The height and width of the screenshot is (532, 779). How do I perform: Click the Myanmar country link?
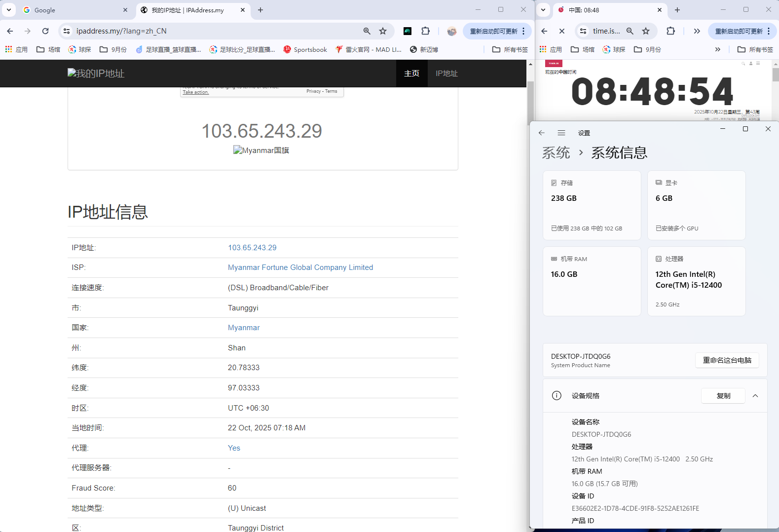(244, 328)
